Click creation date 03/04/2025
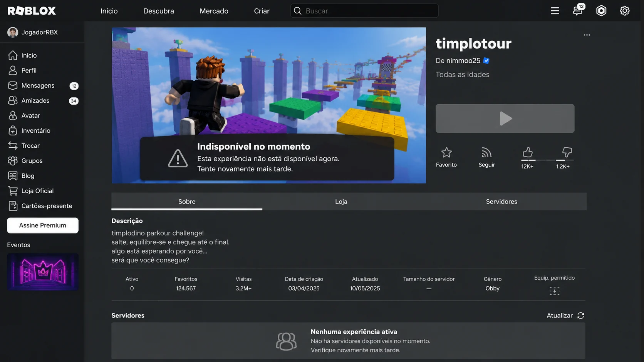Viewport: 644px width, 362px height. coord(304,289)
